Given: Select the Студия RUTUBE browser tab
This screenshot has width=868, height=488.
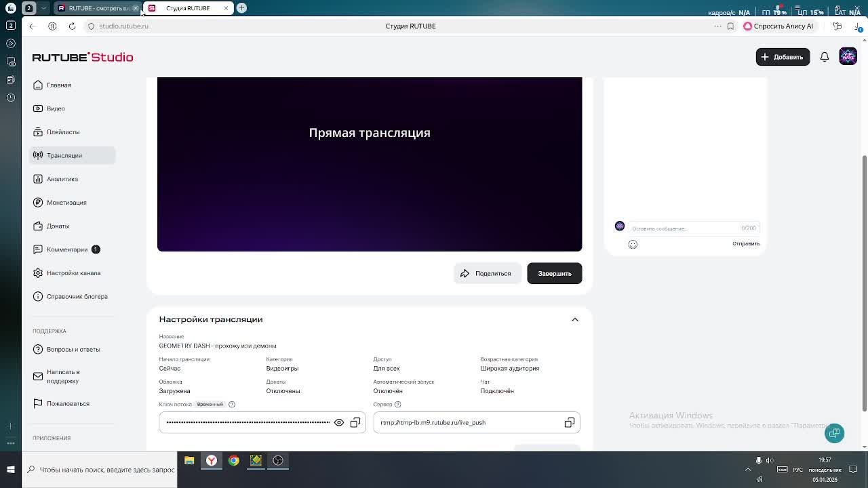Looking at the screenshot, I should pyautogui.click(x=188, y=8).
